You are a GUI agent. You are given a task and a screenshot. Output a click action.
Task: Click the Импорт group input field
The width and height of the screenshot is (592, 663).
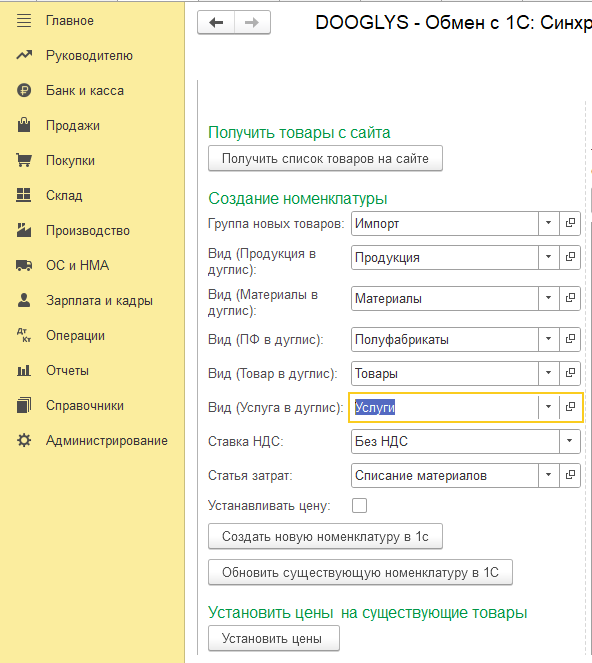444,223
